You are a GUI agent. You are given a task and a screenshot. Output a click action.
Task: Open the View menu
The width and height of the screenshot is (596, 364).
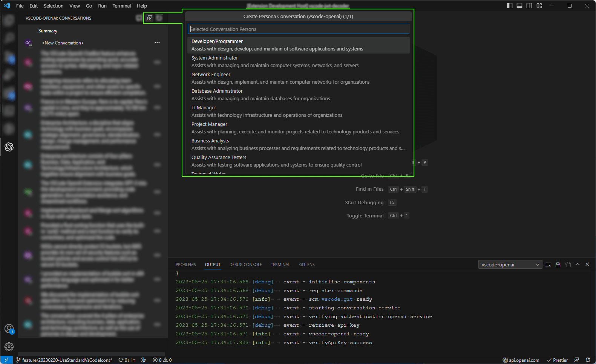click(x=75, y=6)
